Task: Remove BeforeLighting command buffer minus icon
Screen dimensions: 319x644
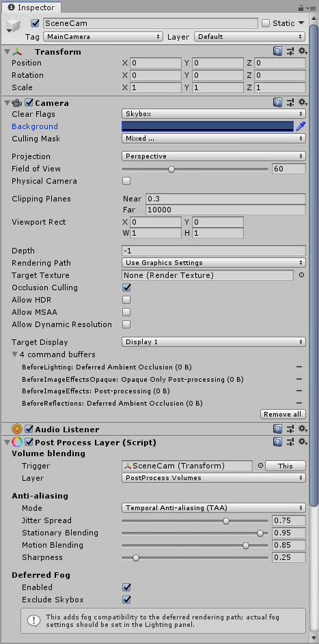Action: 299,367
